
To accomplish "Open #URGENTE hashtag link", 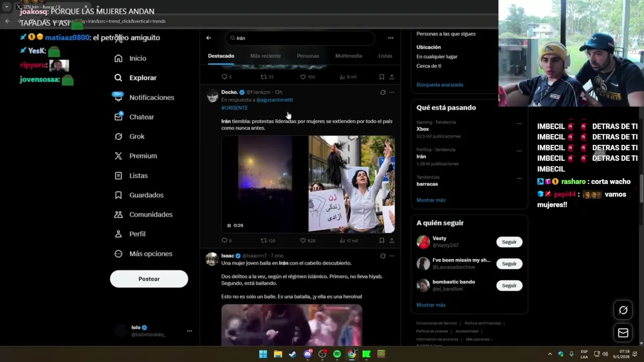I will (234, 108).
